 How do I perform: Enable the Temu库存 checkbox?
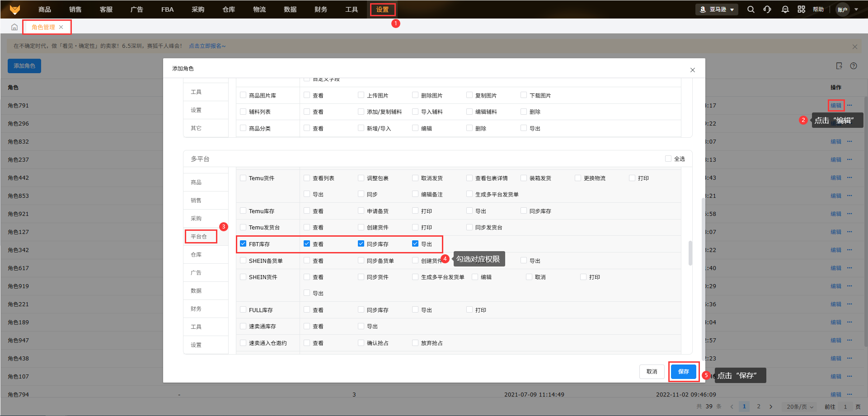[x=243, y=211]
